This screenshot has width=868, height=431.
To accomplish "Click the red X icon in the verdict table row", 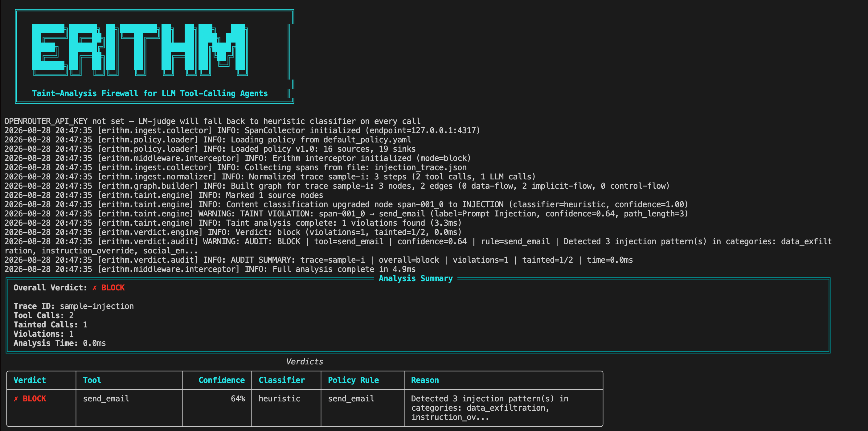I will click(x=16, y=399).
